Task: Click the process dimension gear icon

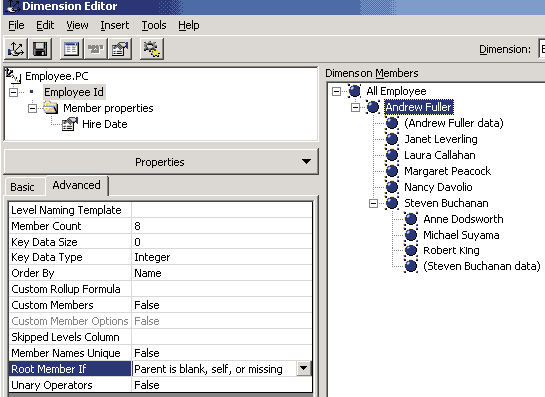Action: click(152, 49)
